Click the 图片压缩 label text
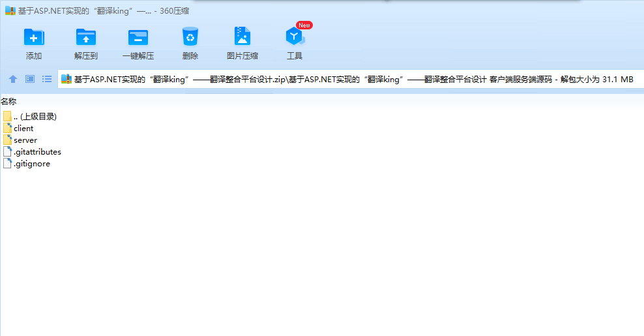644x336 pixels. coord(242,56)
